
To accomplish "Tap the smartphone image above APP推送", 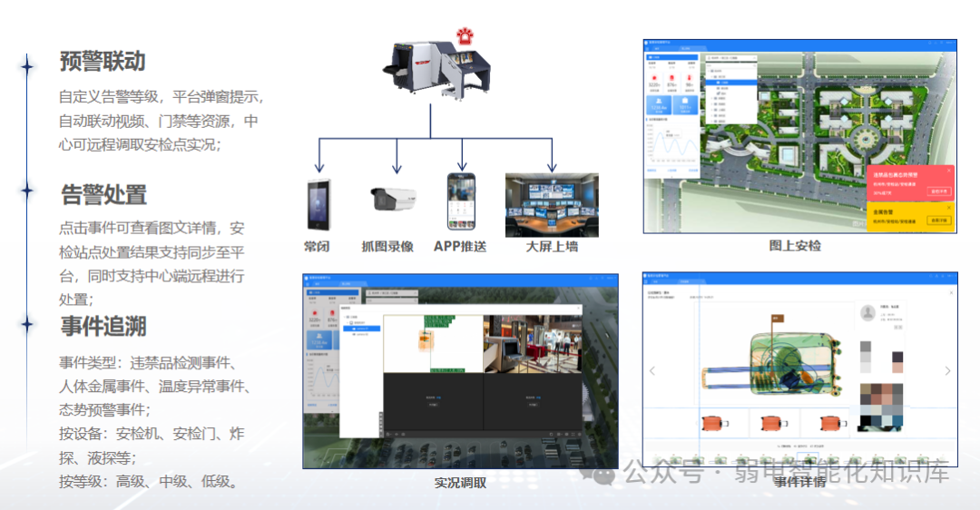I will [461, 201].
